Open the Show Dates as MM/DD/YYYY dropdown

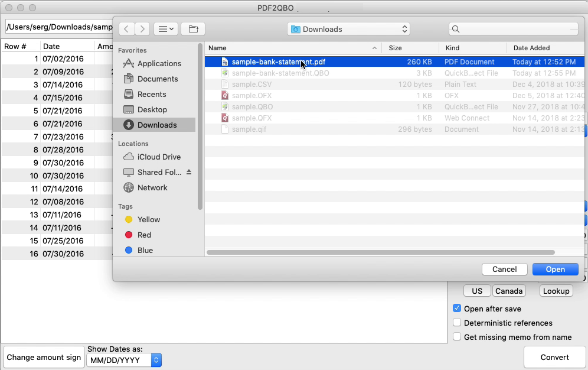coord(124,360)
